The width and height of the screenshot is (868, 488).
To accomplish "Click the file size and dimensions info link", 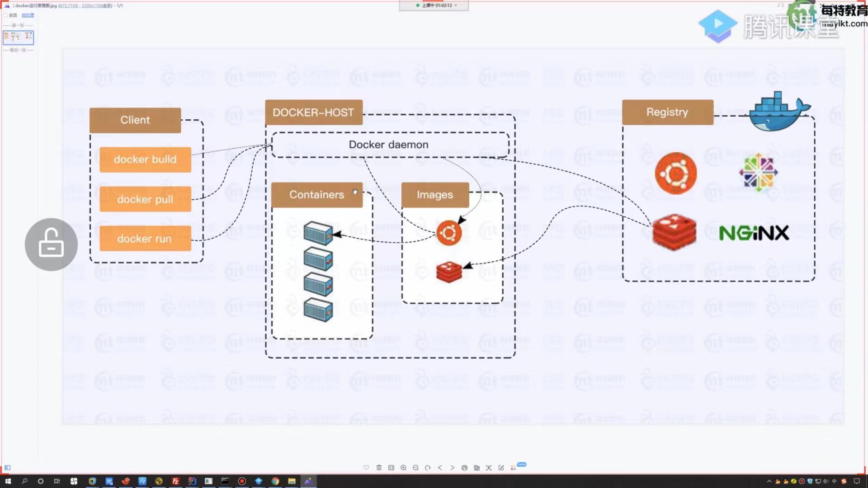I will [85, 5].
